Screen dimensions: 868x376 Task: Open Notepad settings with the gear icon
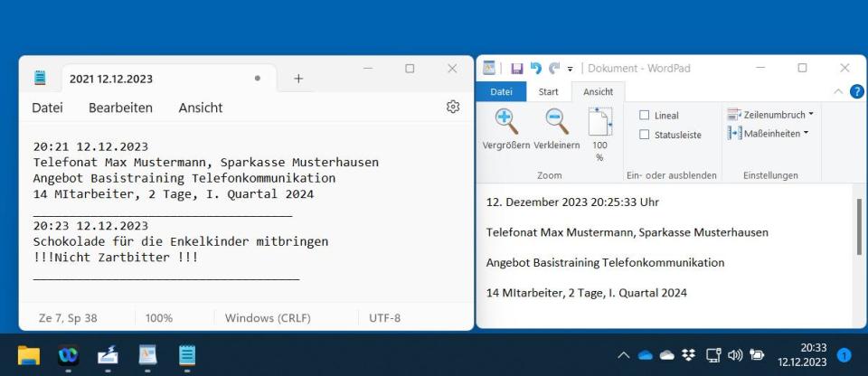click(x=453, y=107)
